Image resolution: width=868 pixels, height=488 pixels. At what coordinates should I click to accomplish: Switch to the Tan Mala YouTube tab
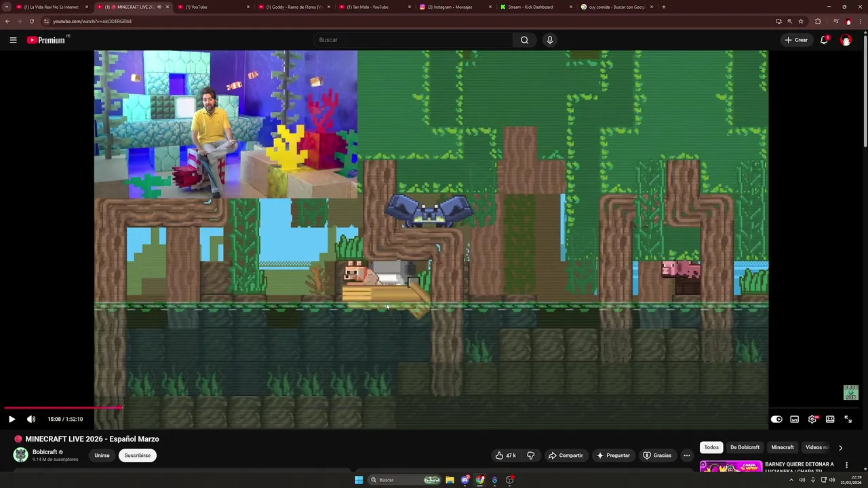click(x=374, y=7)
